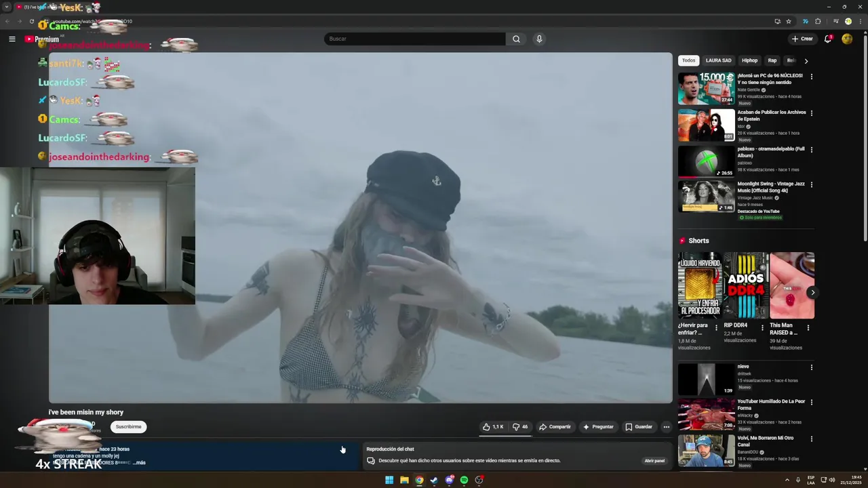
Task: Open tab search dropdown arrow in Chrome
Action: [x=7, y=7]
